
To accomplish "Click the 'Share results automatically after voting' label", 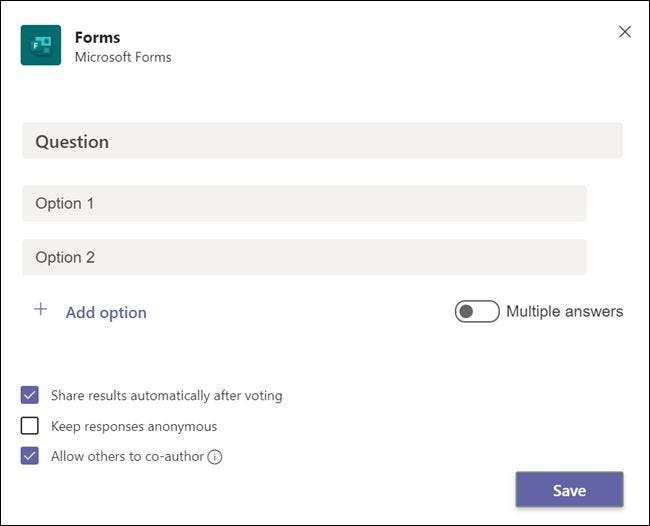I will (166, 395).
